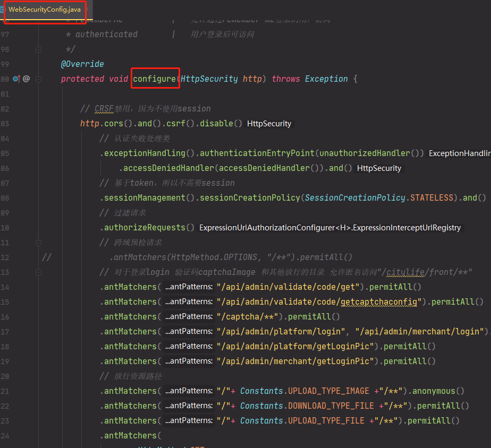Image resolution: width=491 pixels, height=448 pixels.
Task: Click the commented HttpMethod.OPTIONS antMatchers line
Action: click(x=231, y=257)
